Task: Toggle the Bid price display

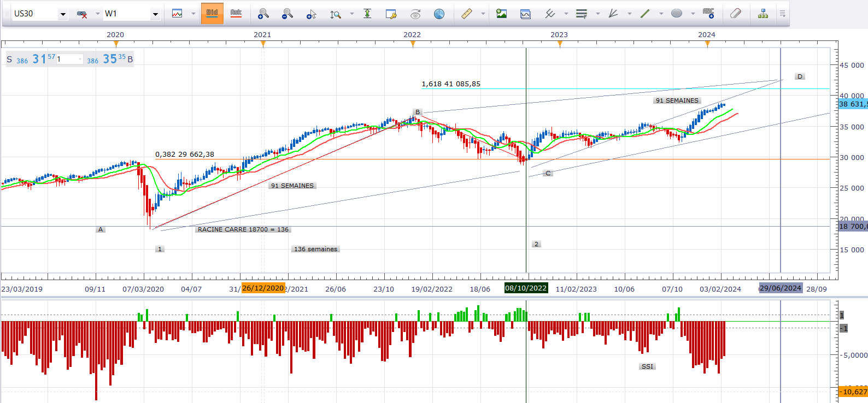Action: pos(212,14)
